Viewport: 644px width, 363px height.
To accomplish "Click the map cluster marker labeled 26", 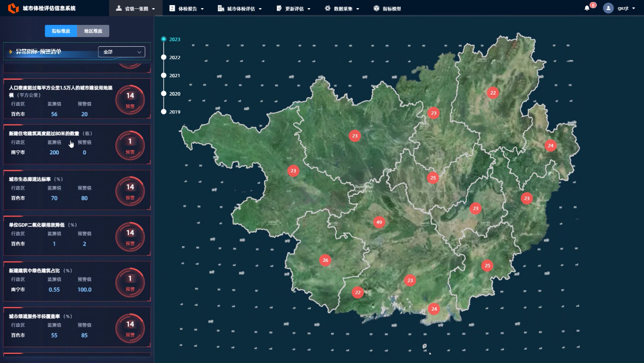I will [326, 260].
